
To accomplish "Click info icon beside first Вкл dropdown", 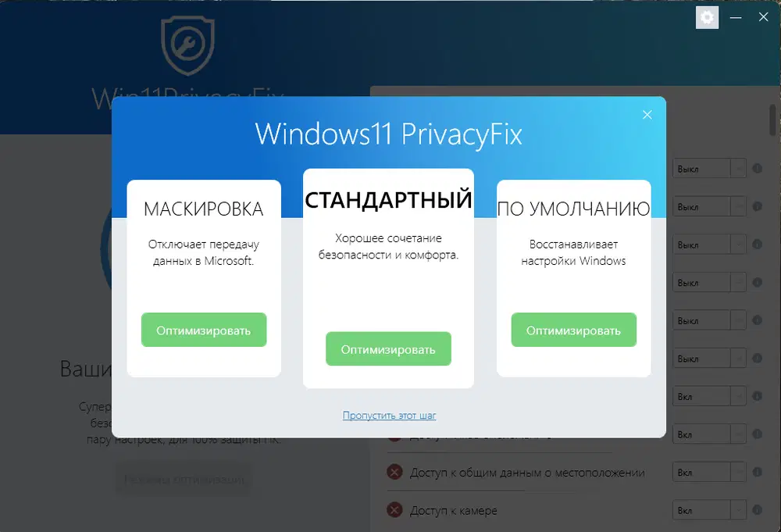I will (x=757, y=396).
